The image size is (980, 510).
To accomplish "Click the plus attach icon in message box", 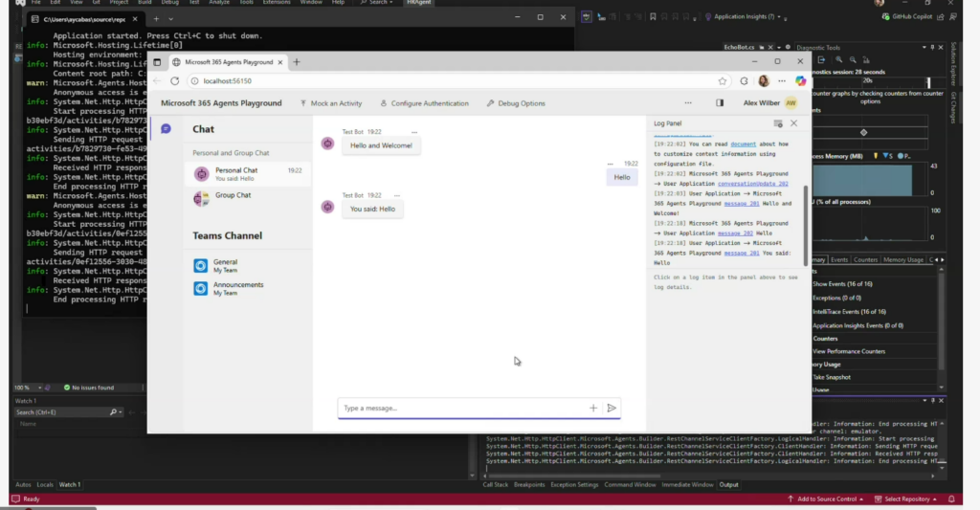I will [593, 409].
